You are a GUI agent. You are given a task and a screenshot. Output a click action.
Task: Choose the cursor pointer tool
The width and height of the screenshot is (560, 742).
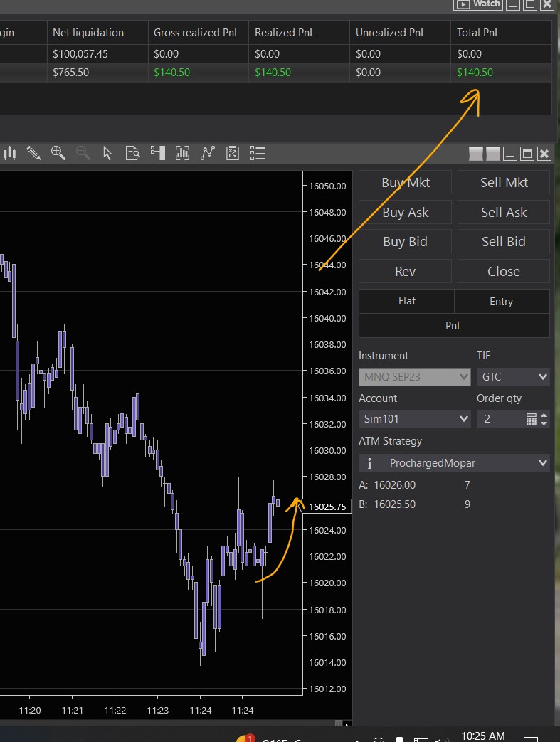pyautogui.click(x=107, y=153)
